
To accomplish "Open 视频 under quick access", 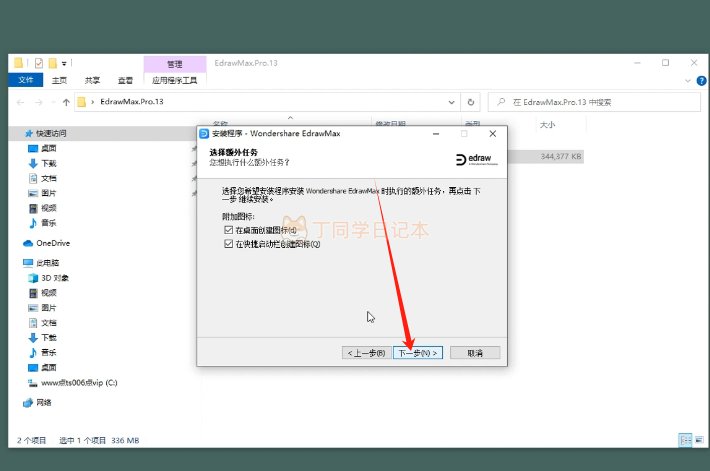I will (48, 208).
